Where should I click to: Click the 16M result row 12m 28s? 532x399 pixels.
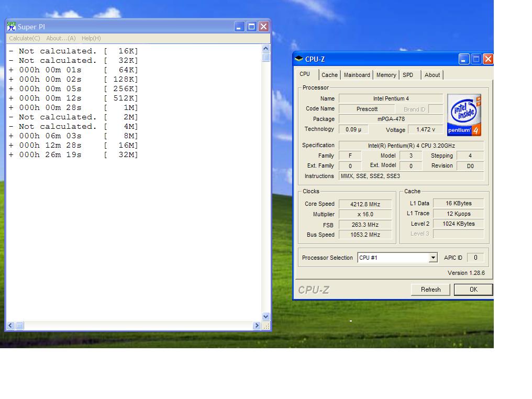tap(73, 145)
